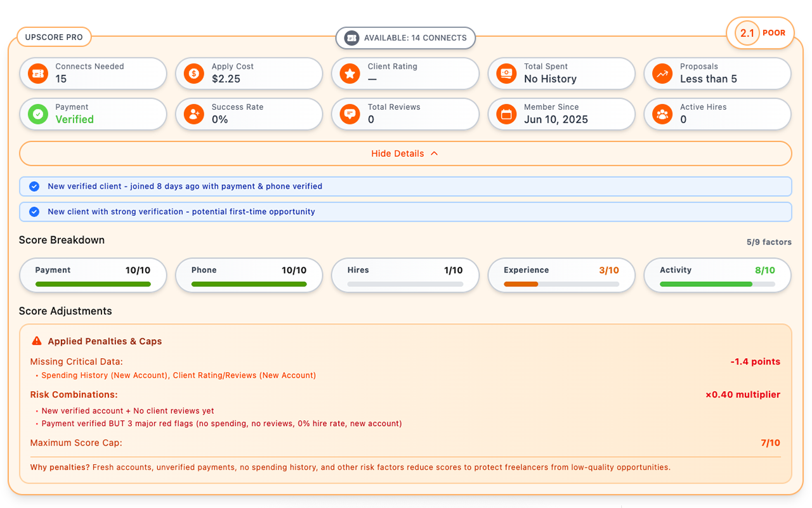
Task: Collapse the panel using Hide Details chevron
Action: point(435,153)
